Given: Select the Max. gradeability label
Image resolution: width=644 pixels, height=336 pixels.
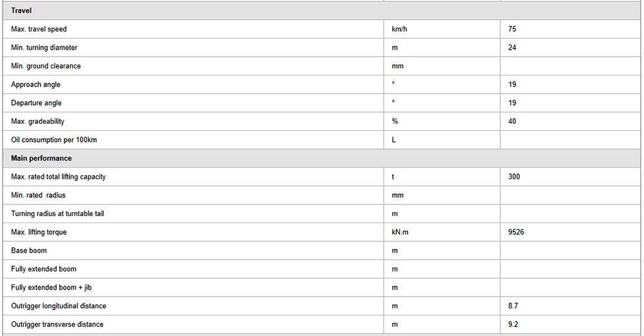Looking at the screenshot, I should (x=38, y=121).
